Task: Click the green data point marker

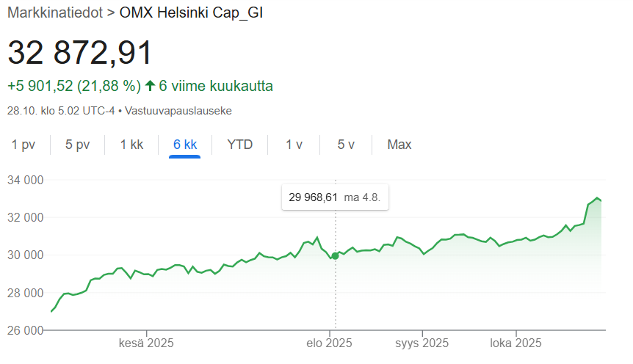Action: pos(336,255)
